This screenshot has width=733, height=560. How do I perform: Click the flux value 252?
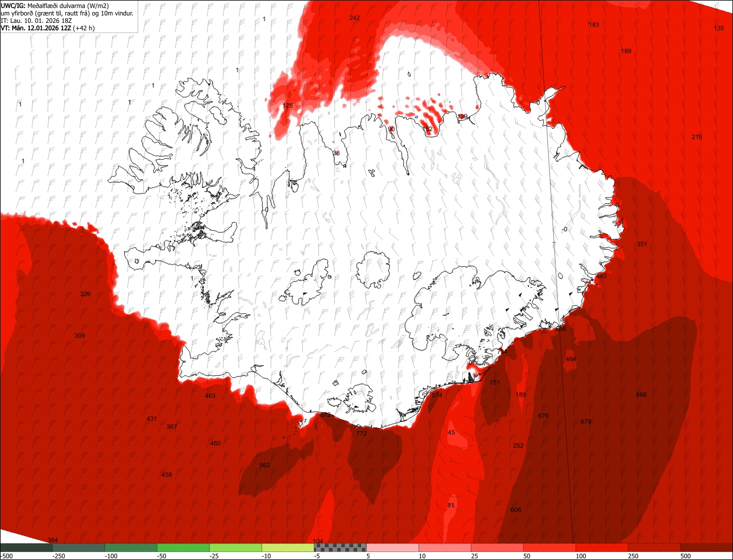point(518,445)
